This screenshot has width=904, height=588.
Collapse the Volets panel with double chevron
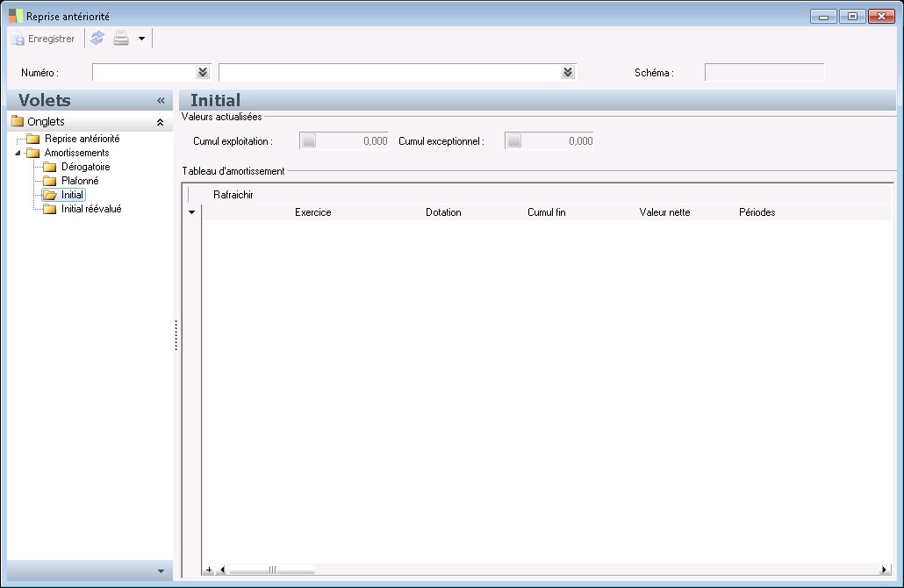[161, 101]
